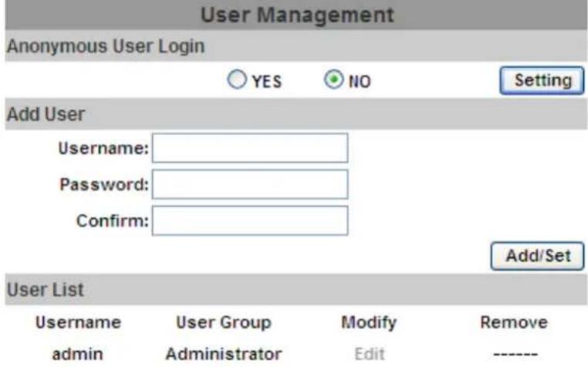The image size is (588, 367).
Task: Click the Username column header
Action: (x=79, y=322)
